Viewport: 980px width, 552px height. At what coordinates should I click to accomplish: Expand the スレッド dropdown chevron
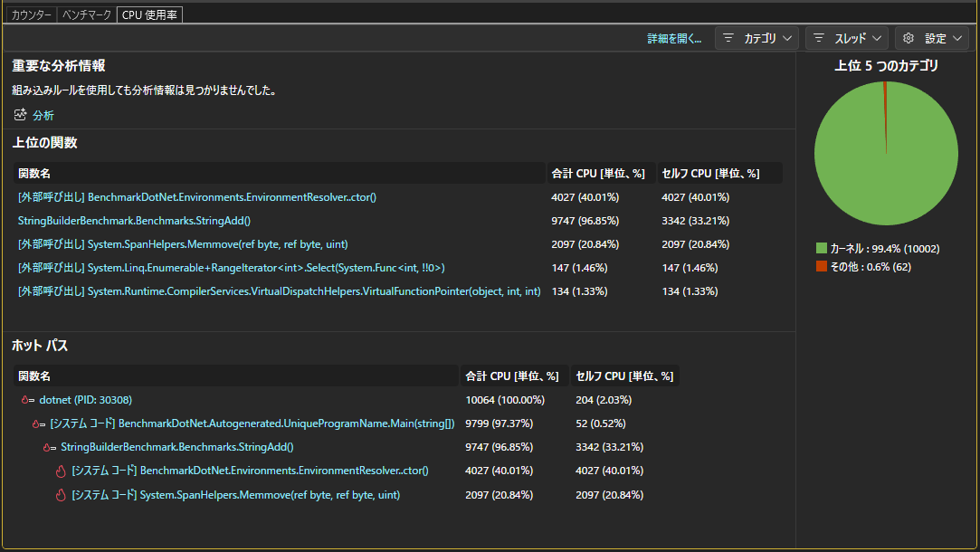click(877, 38)
